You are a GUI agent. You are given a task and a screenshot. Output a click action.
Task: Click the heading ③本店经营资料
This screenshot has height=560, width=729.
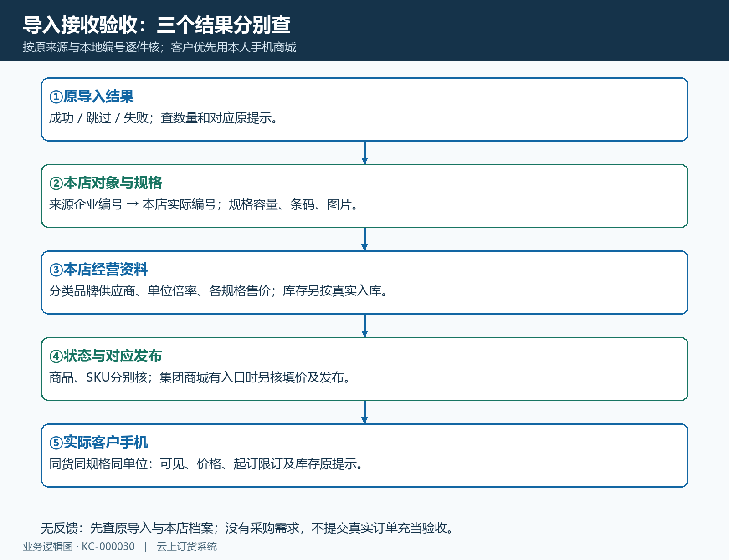point(99,270)
